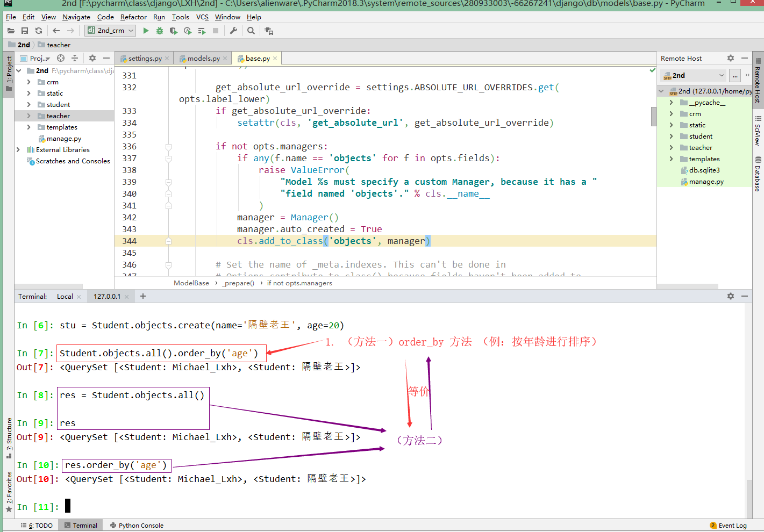Expand crm folder in Project tree
The height and width of the screenshot is (532, 764).
29,82
